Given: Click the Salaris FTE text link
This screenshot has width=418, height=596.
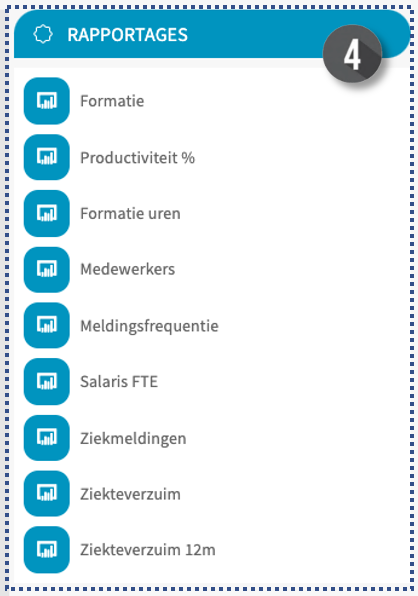Looking at the screenshot, I should coord(119,382).
